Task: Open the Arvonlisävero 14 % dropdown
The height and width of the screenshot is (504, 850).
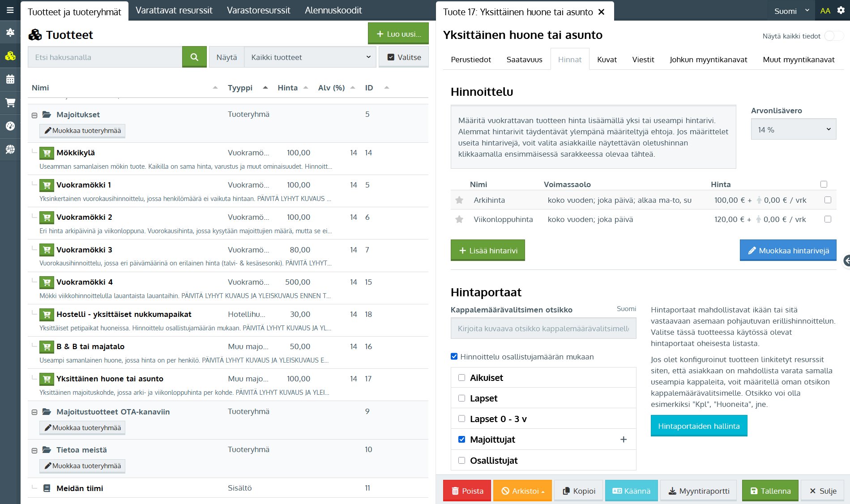Action: [x=793, y=129]
